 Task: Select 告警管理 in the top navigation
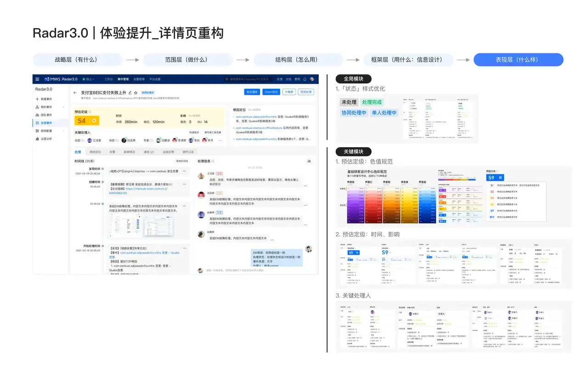tap(139, 79)
